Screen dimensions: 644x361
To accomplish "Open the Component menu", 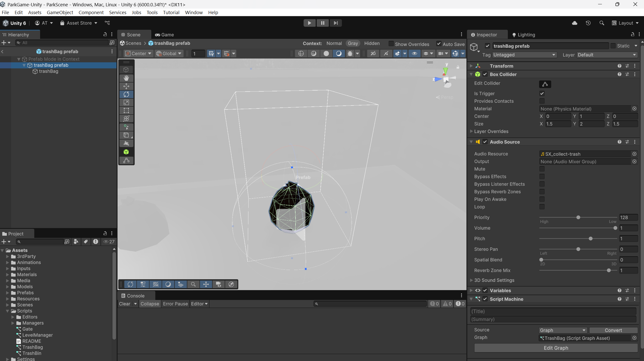I will tap(91, 12).
